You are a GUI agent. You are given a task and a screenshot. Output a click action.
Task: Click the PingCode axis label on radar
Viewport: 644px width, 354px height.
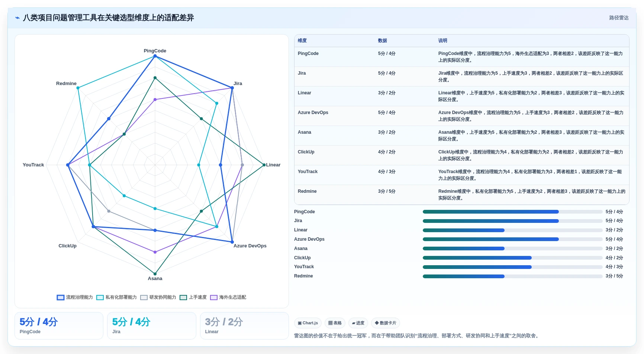click(155, 51)
